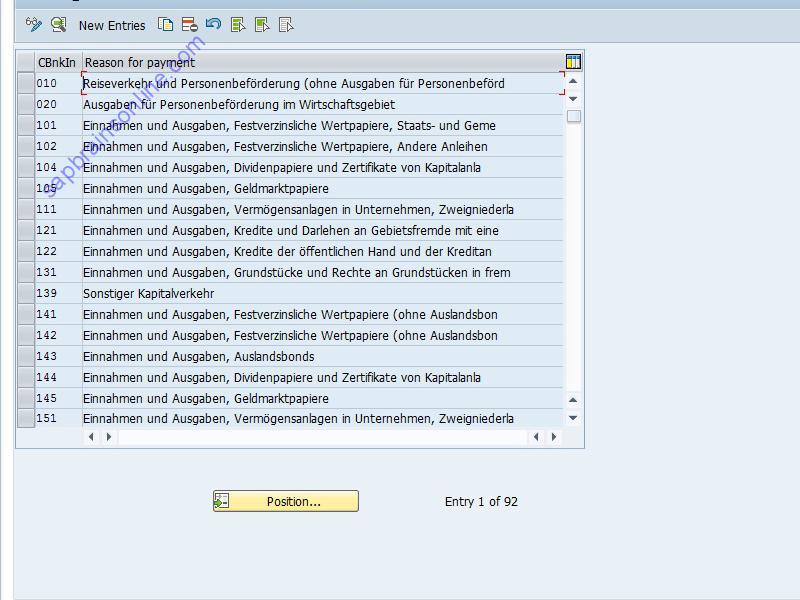
Task: Copy selected entry using Copy As icon
Action: point(165,25)
